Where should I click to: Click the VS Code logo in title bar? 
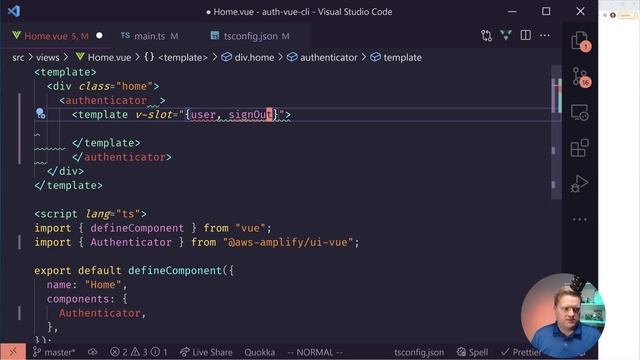(14, 11)
